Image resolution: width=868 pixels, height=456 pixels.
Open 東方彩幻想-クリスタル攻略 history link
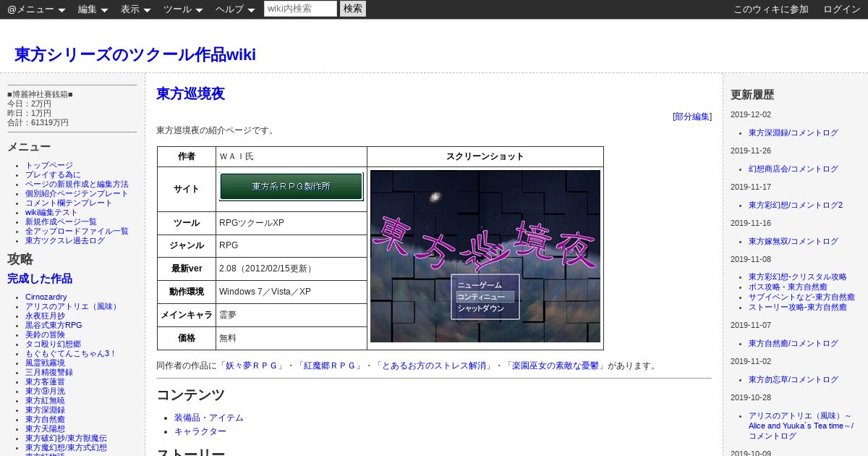[798, 276]
